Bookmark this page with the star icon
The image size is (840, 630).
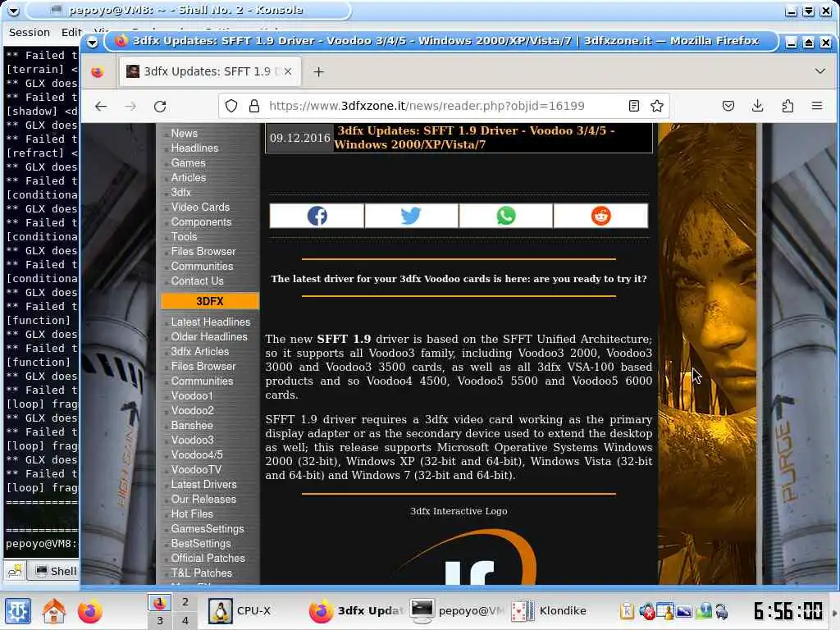tap(657, 106)
